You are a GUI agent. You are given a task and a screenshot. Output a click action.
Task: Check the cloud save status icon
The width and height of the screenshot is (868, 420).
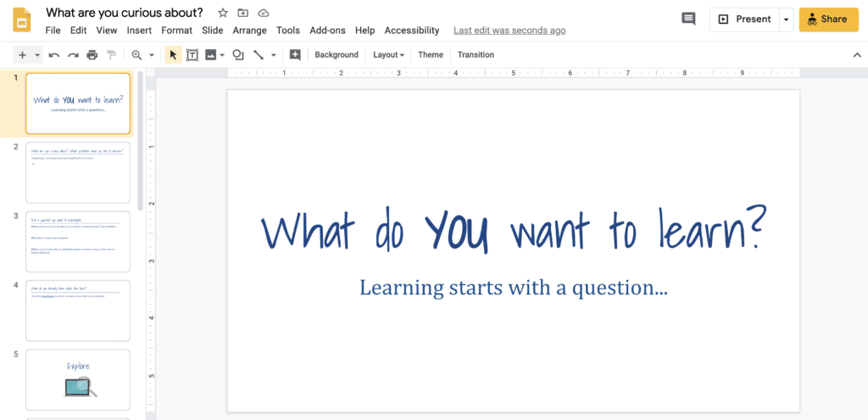264,13
